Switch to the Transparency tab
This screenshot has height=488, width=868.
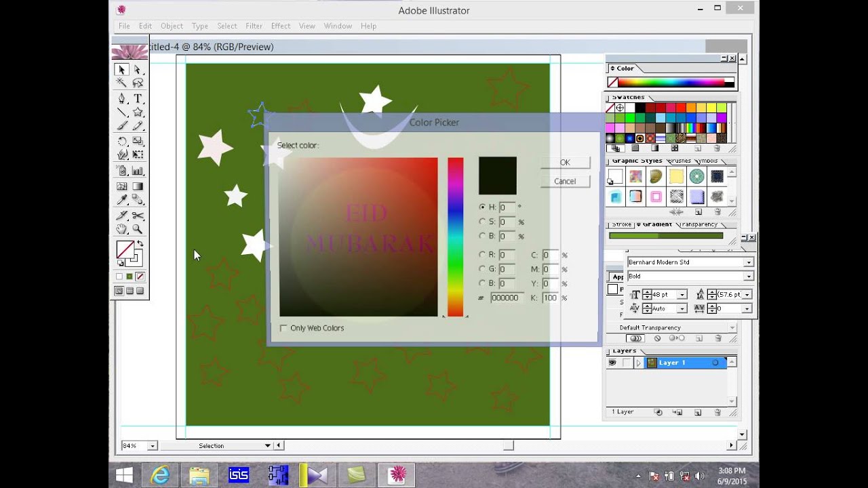pyautogui.click(x=699, y=224)
